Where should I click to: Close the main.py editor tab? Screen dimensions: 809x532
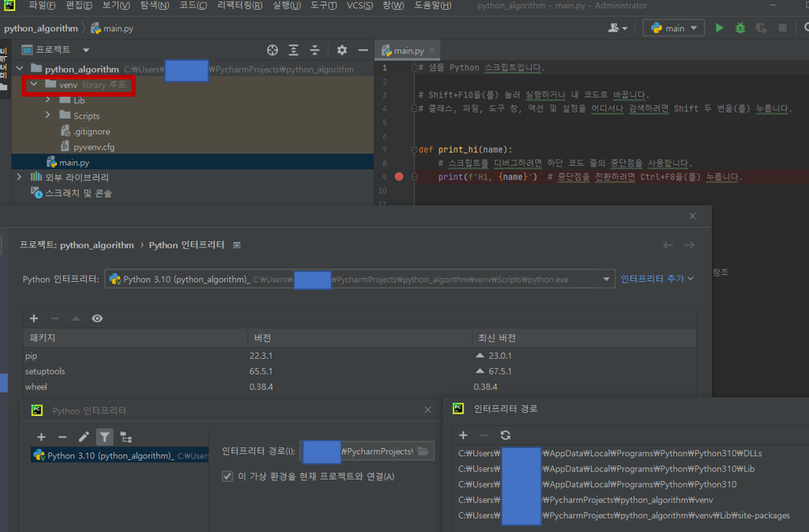click(433, 50)
